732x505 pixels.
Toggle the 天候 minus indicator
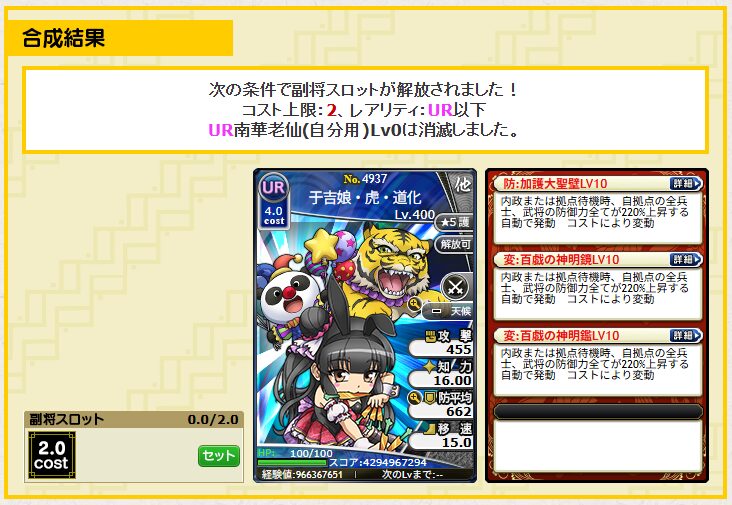tap(436, 311)
